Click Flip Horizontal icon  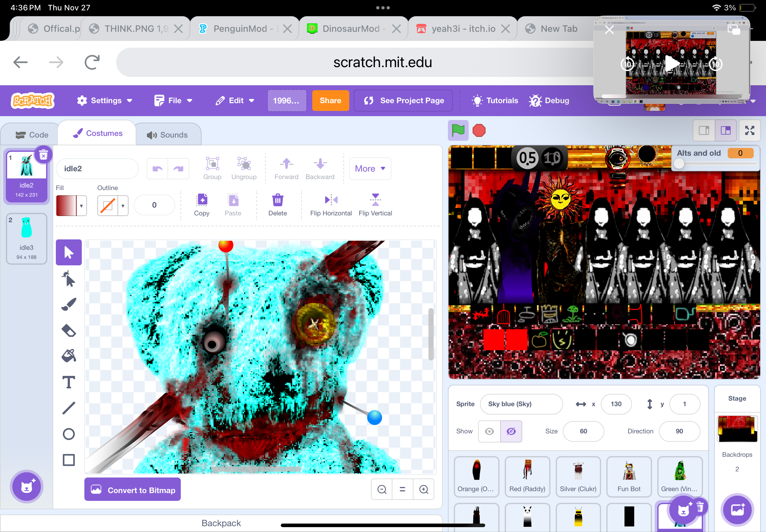pyautogui.click(x=331, y=200)
